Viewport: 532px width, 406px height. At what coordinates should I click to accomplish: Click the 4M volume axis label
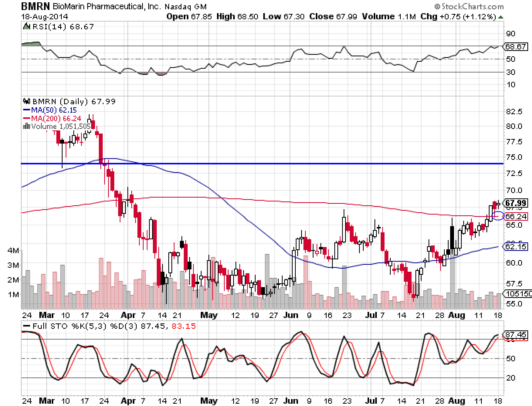(13, 250)
